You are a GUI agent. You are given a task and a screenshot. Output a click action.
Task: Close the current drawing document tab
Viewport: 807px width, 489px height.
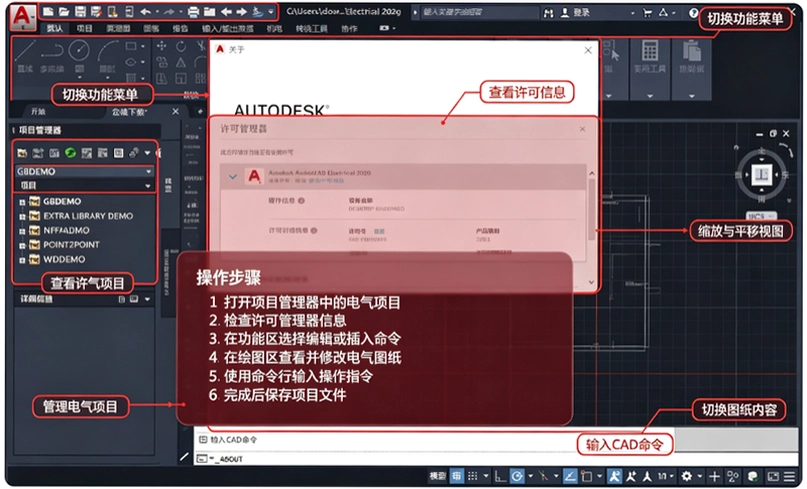pos(176,111)
